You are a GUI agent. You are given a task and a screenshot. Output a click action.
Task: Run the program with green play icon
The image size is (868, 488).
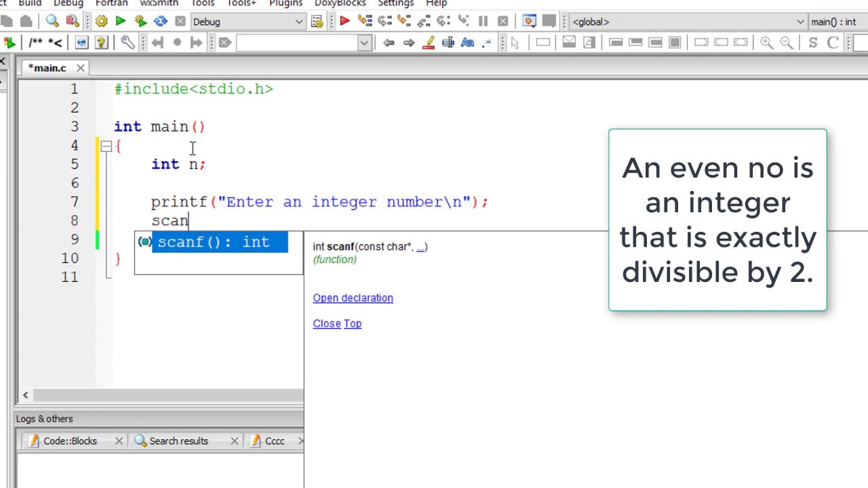point(121,22)
